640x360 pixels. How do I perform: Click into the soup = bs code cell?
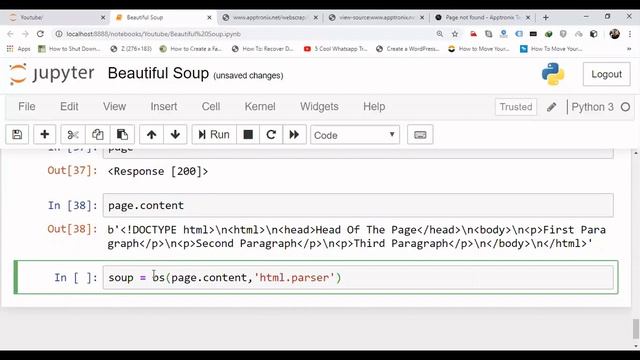(x=358, y=278)
